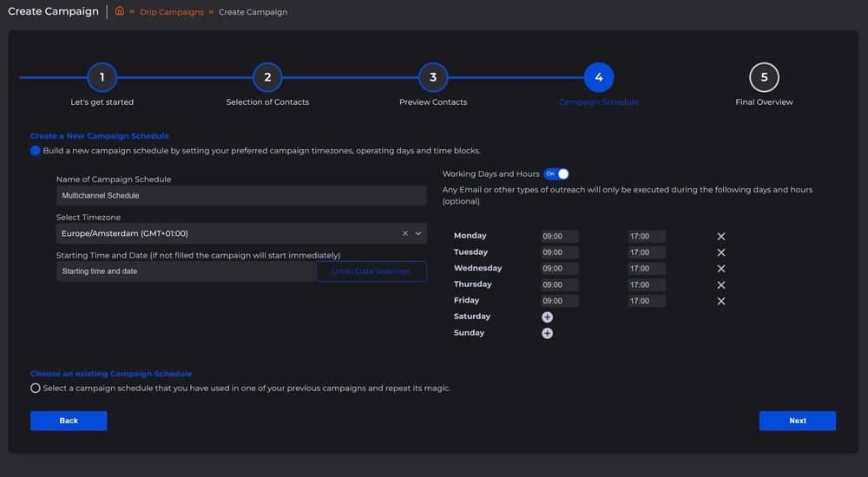Delete Wednesday time block using X icon
Viewport: 868px width, 477px height.
coord(720,269)
